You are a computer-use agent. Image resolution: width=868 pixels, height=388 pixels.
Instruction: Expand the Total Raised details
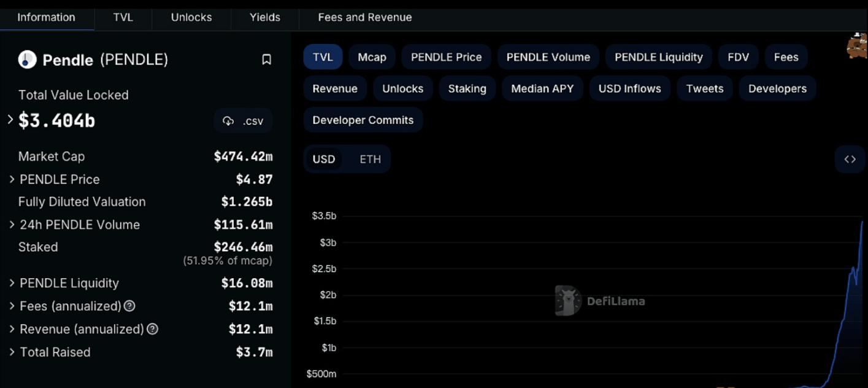[x=12, y=352]
